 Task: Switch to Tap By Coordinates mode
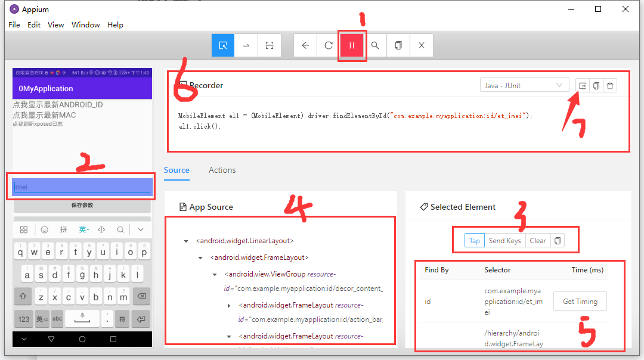click(x=270, y=45)
